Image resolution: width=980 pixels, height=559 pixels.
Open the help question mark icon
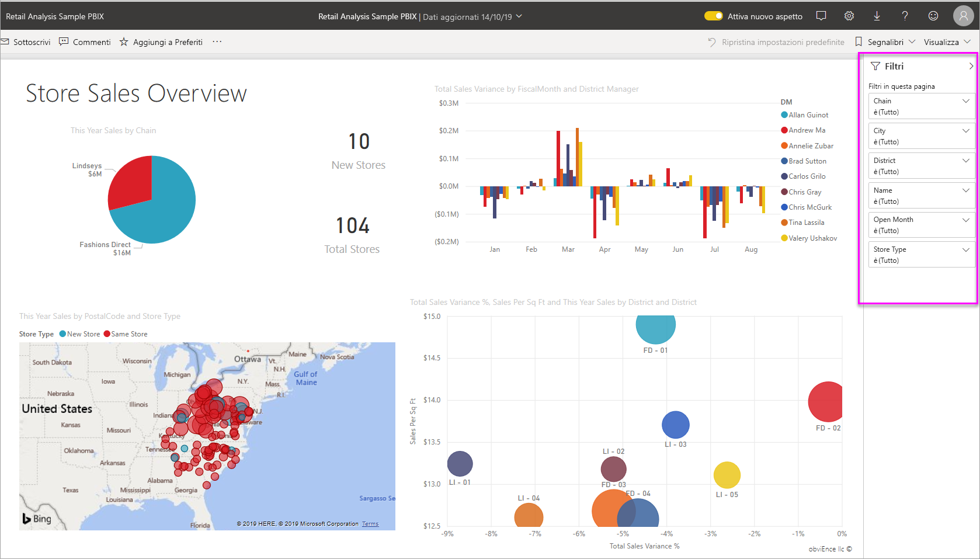tap(905, 16)
